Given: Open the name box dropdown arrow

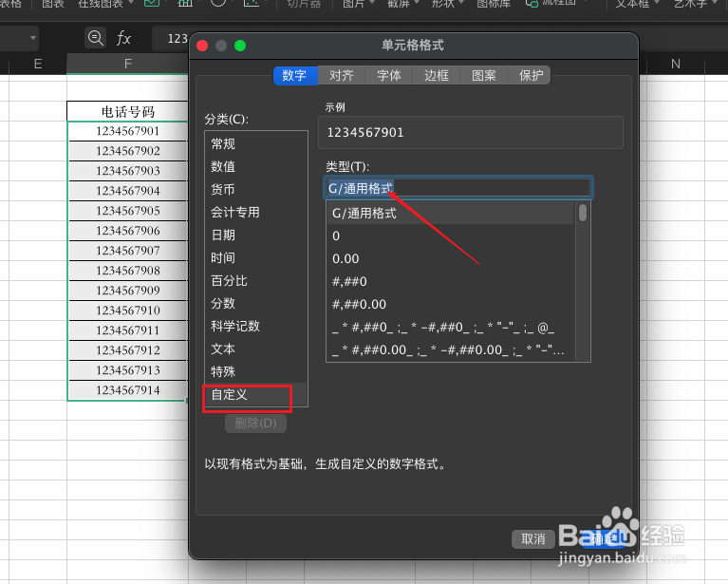Looking at the screenshot, I should pos(32,38).
